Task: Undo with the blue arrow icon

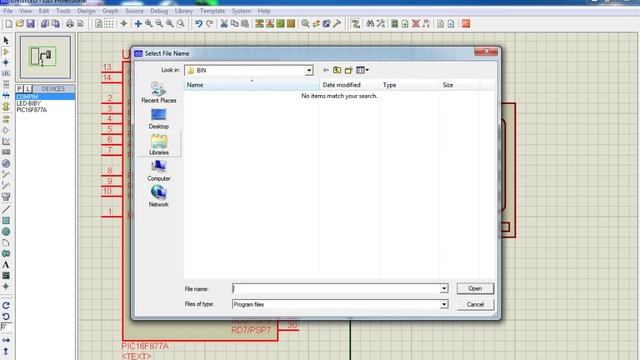Action: point(198,24)
